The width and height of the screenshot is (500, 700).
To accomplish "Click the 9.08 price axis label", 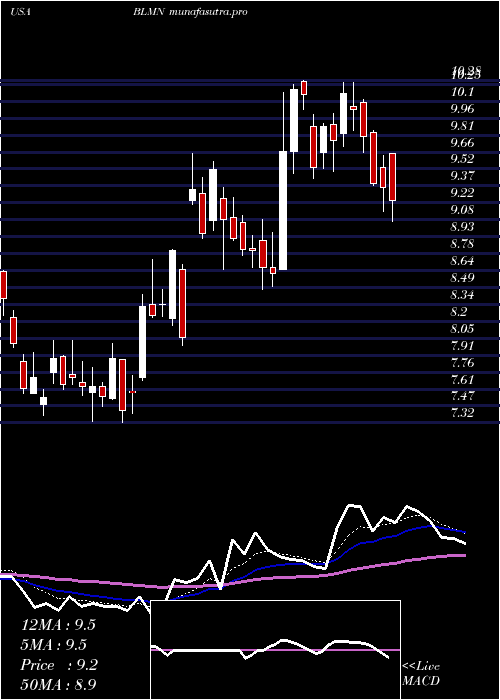I will 464,210.
